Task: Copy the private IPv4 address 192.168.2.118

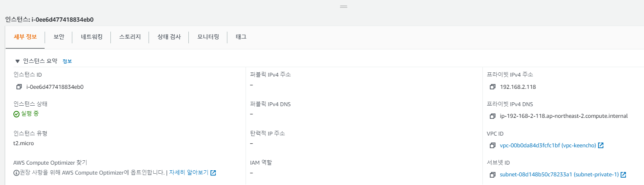Action: (x=492, y=87)
